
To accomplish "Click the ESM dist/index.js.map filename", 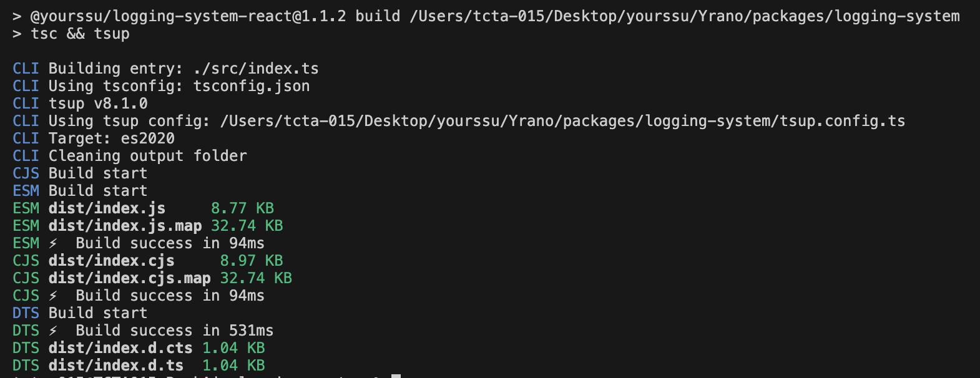I will (125, 226).
